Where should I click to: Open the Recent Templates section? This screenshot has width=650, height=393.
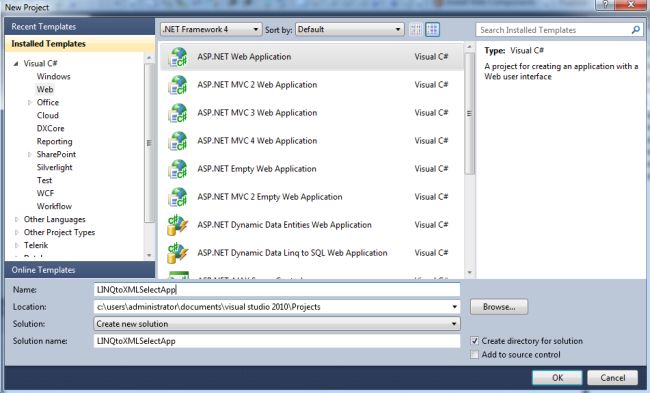pyautogui.click(x=80, y=27)
